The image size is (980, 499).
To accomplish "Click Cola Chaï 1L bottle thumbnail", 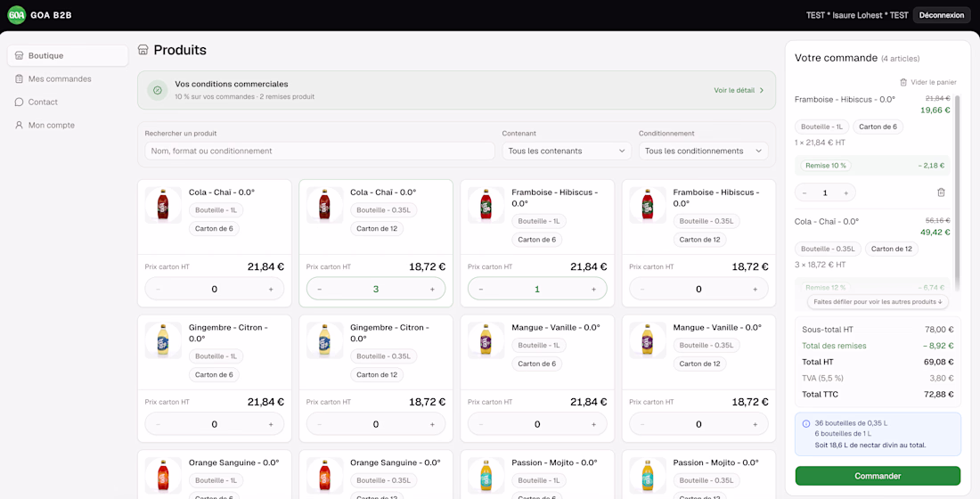I will tap(163, 205).
